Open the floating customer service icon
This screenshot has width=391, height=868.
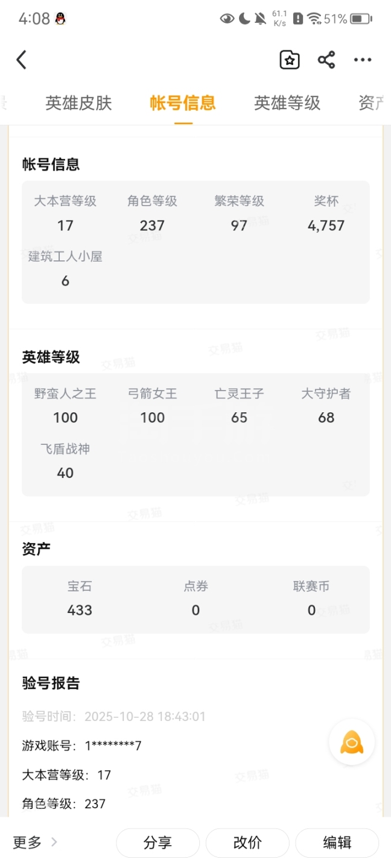coord(352,742)
